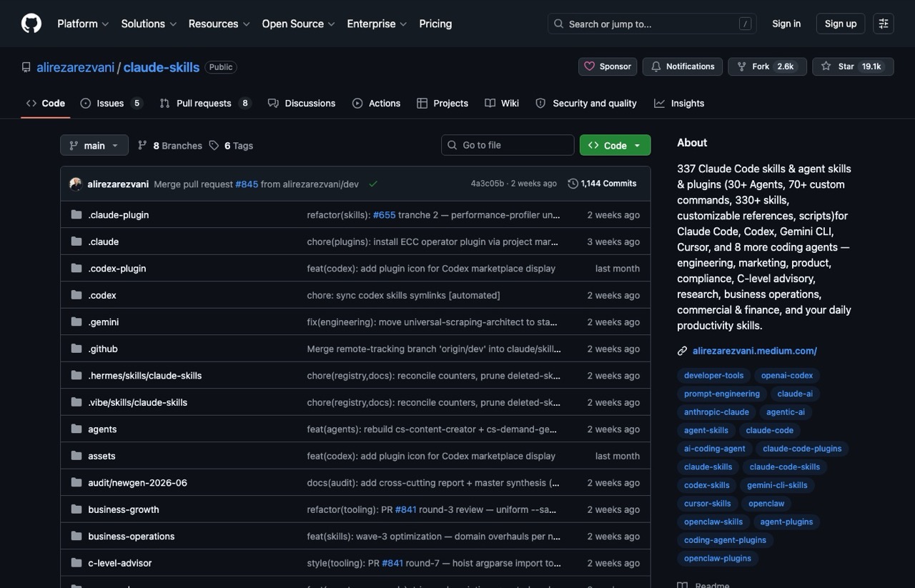
Task: Click the repository icon before alirezarezvani
Action: pos(26,67)
